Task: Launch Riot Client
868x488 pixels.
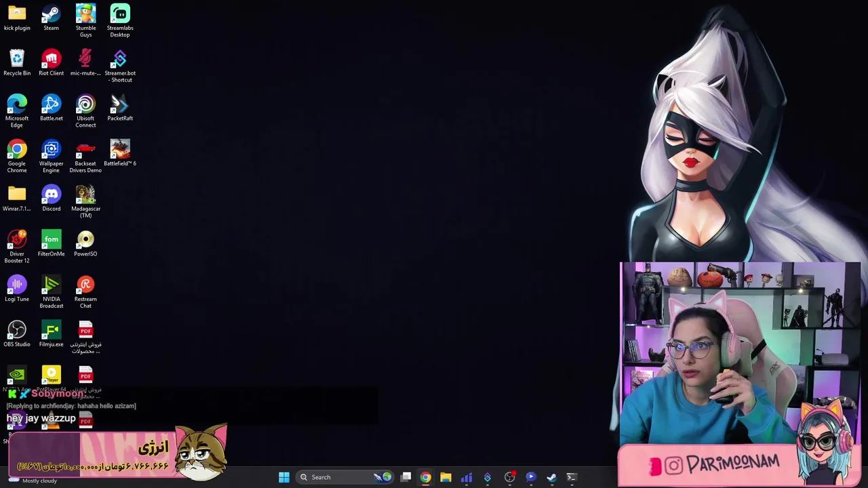Action: [51, 63]
